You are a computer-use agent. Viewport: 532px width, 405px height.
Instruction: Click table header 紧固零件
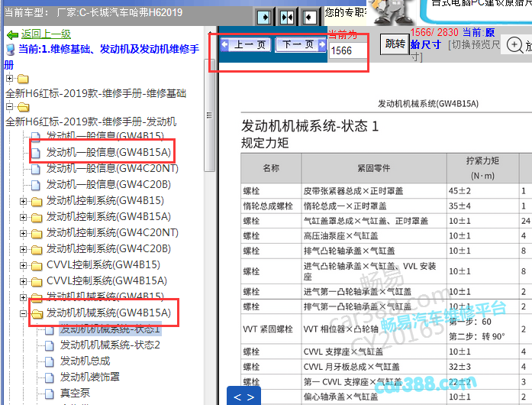(x=373, y=168)
